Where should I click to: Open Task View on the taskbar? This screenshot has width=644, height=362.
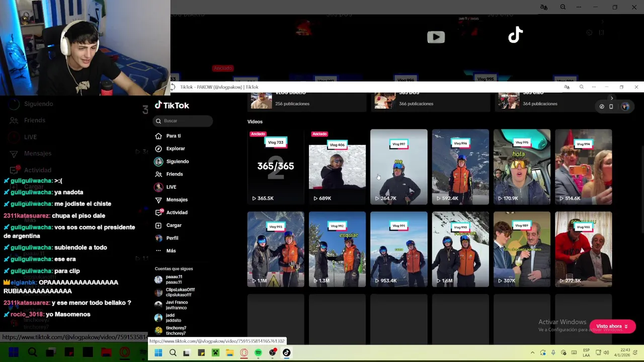click(187, 353)
